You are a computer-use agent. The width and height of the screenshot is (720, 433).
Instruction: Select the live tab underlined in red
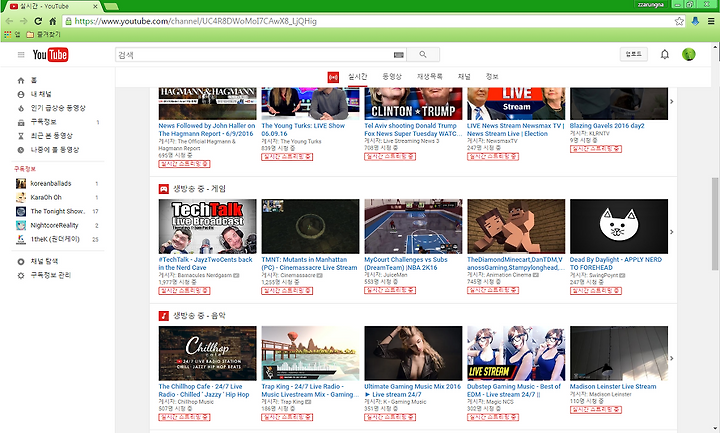click(x=357, y=77)
